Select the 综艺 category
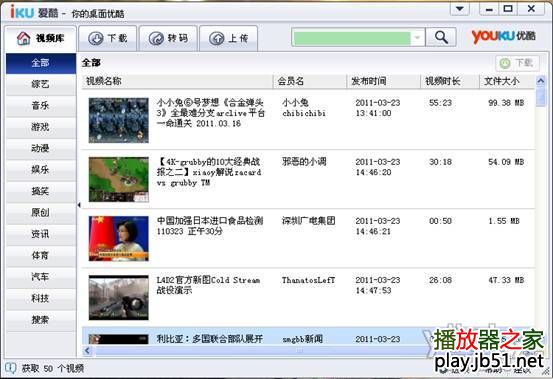Screen dimensions: 553x379 click(41, 84)
